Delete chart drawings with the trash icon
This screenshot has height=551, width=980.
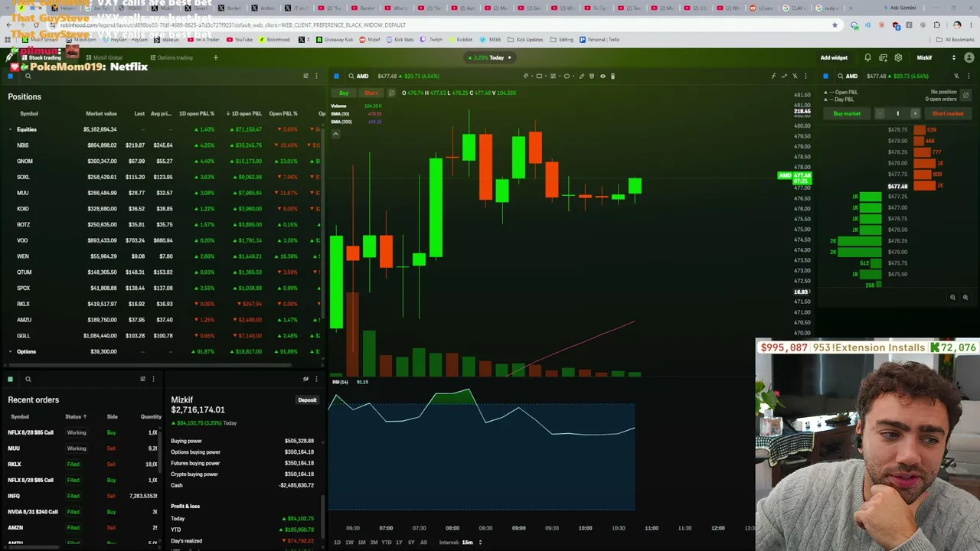(612, 76)
